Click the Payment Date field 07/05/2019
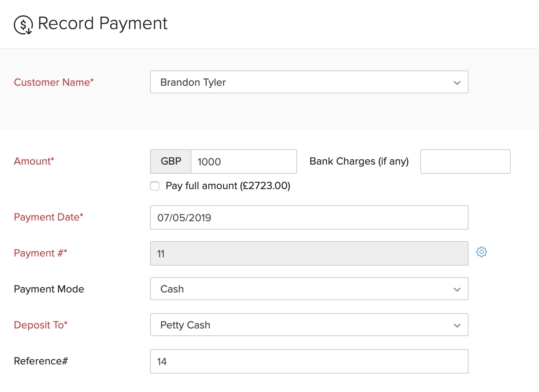 point(309,217)
